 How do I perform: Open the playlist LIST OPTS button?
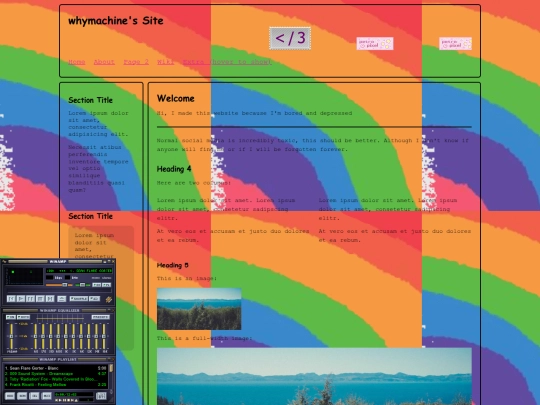(x=101, y=396)
